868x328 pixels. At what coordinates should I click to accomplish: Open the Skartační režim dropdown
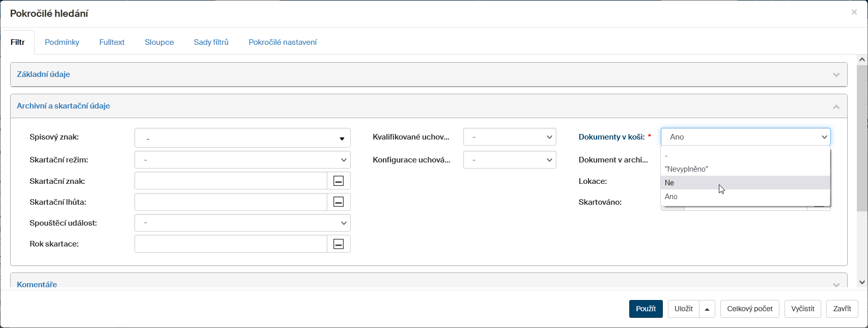coord(242,160)
